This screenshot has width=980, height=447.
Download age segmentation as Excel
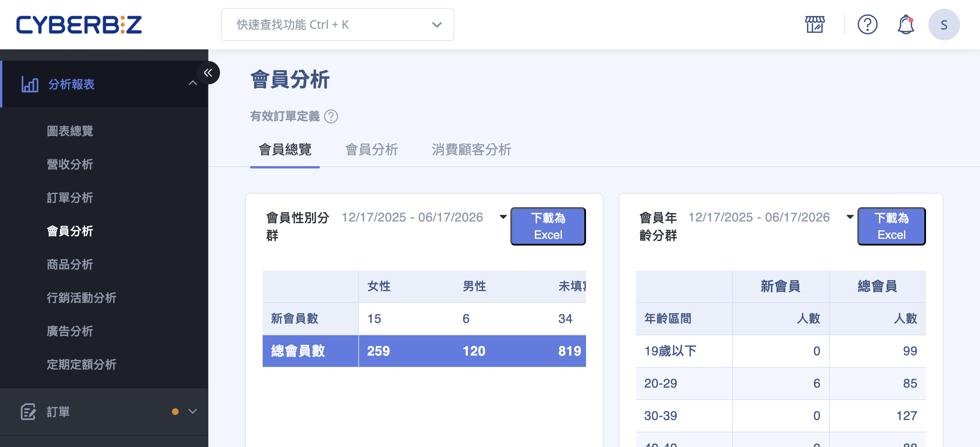coord(891,226)
